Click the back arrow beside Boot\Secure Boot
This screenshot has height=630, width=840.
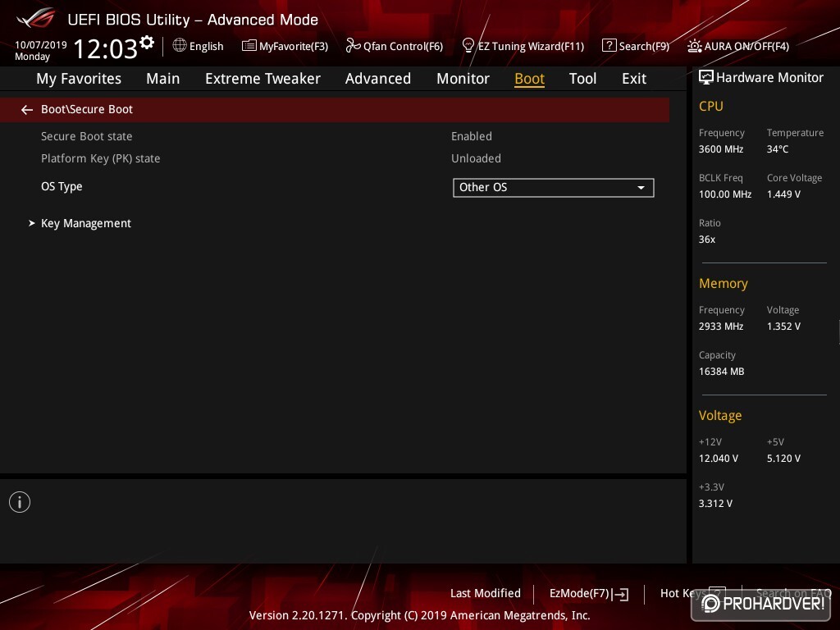[27, 110]
